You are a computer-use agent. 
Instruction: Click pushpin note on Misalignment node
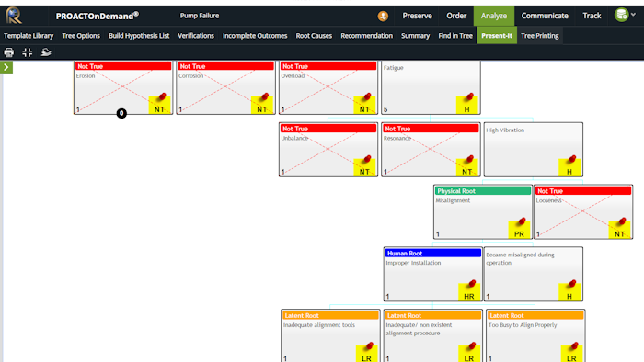click(x=519, y=229)
